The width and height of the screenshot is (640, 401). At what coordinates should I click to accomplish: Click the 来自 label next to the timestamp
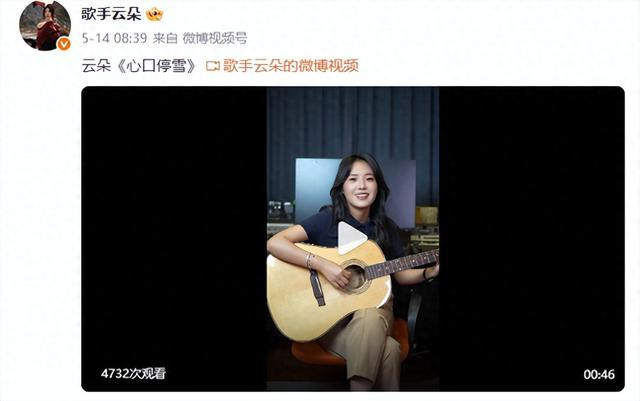click(165, 38)
